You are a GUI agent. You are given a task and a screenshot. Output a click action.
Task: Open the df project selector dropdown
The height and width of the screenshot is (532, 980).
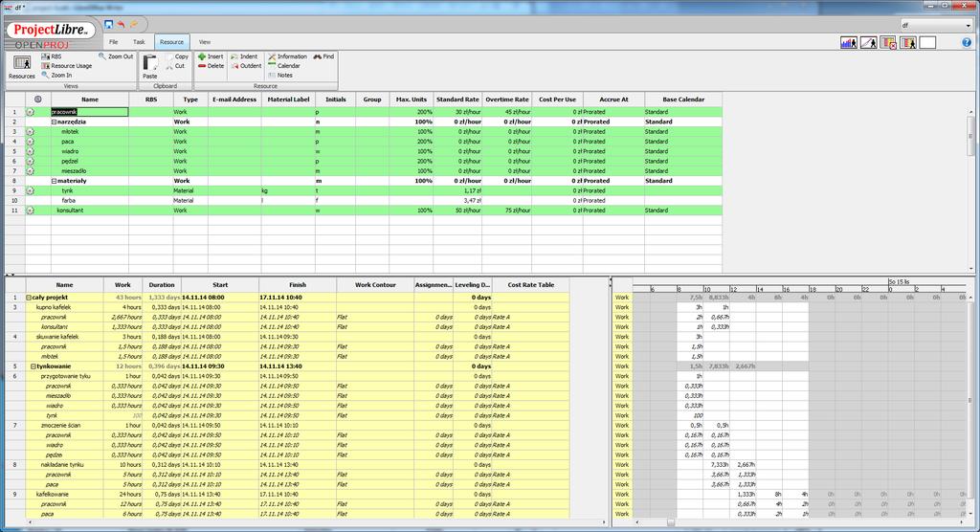coord(936,26)
